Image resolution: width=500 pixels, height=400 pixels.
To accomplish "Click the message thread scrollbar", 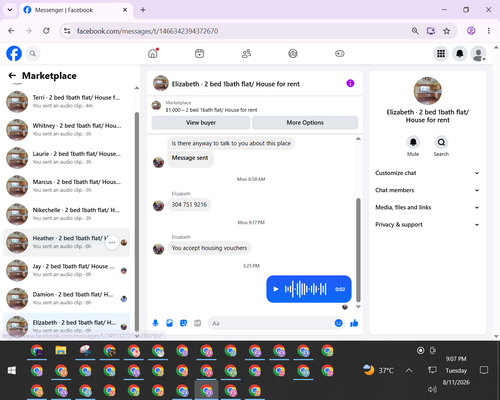I will (358, 250).
